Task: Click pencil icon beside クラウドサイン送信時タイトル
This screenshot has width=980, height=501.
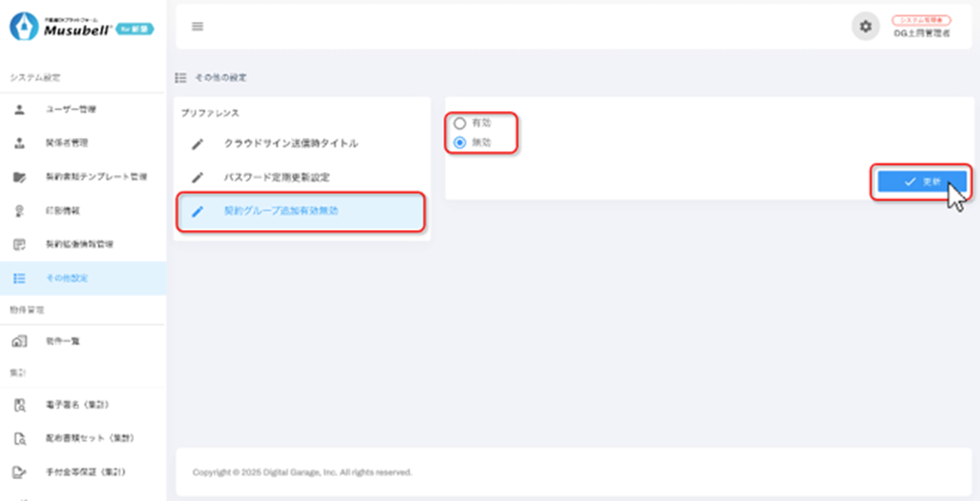Action: [x=198, y=144]
